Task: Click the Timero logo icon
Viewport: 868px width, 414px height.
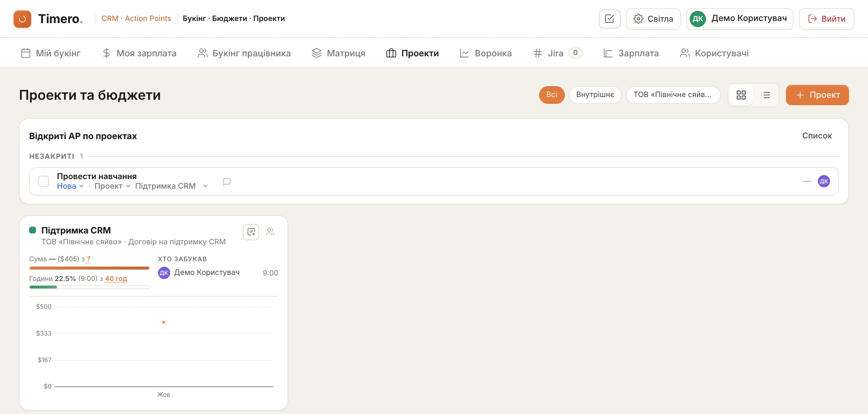Action: pyautogui.click(x=22, y=19)
